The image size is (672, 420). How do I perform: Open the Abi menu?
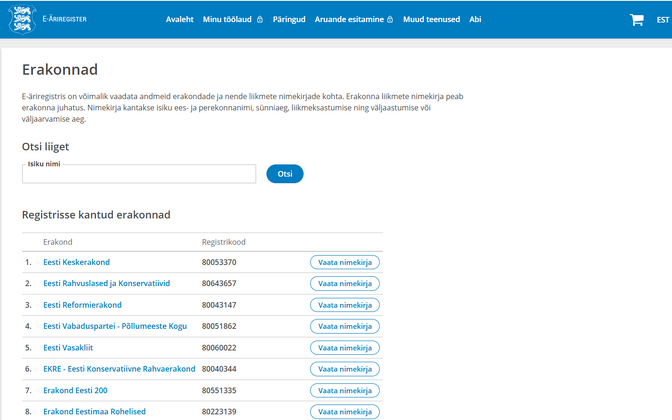coord(475,19)
